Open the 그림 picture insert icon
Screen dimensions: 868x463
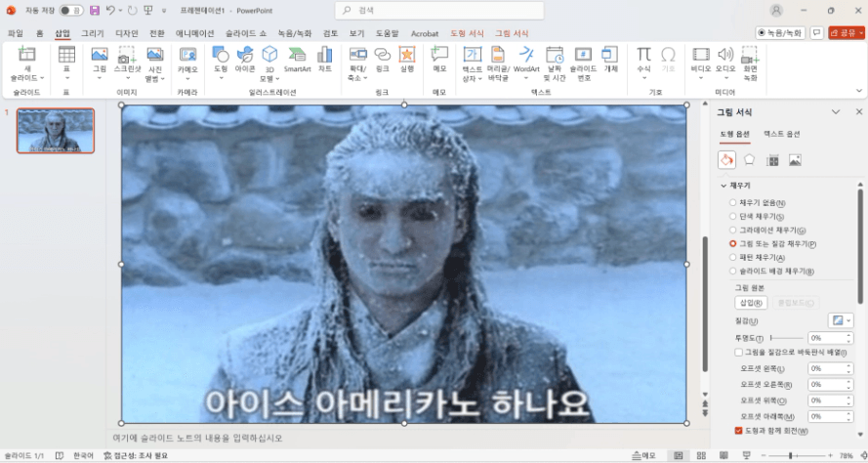[x=100, y=55]
